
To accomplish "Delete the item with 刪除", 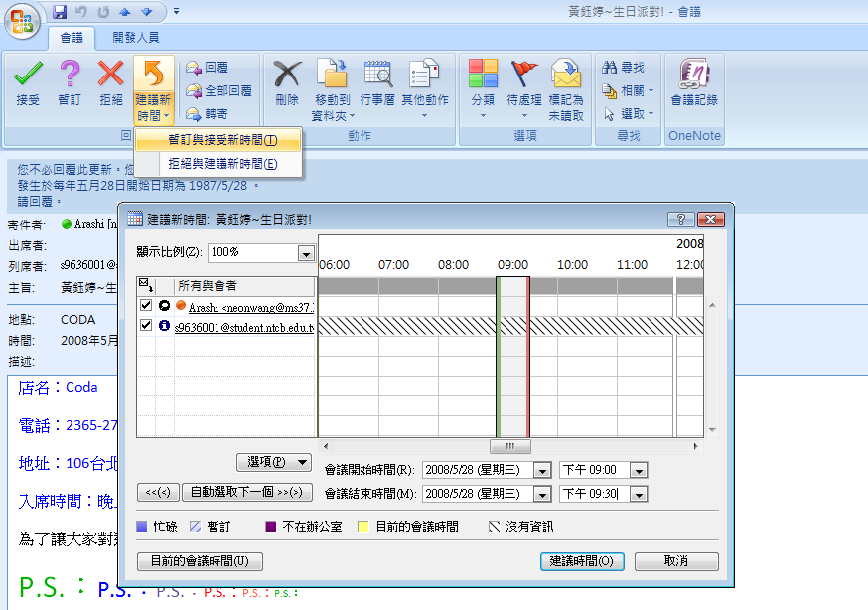I will (287, 83).
